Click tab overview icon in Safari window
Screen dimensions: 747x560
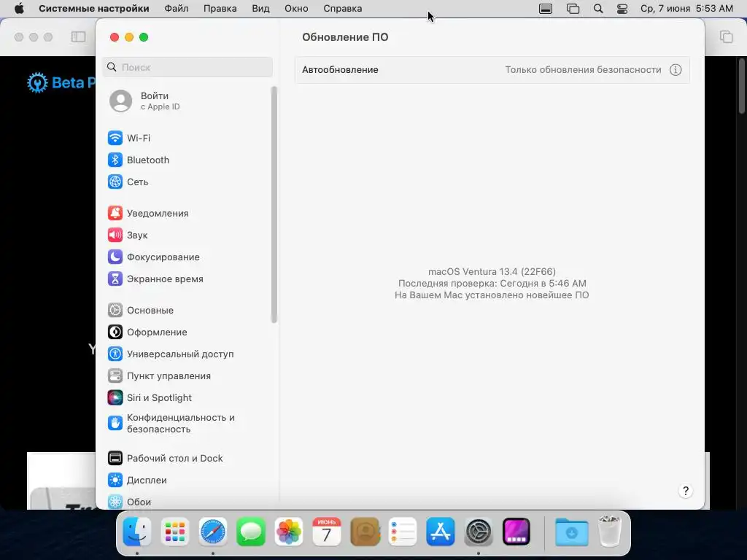pyautogui.click(x=726, y=36)
